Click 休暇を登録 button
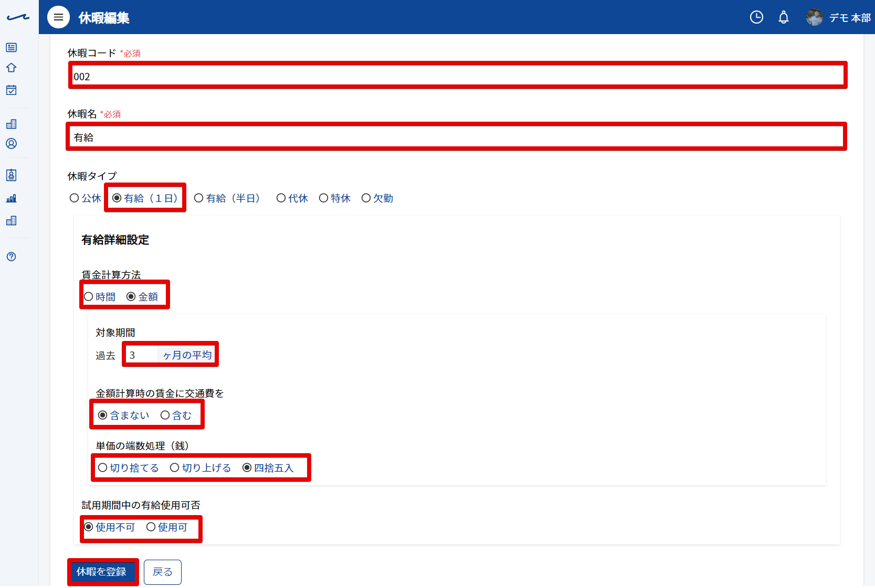 click(x=102, y=572)
